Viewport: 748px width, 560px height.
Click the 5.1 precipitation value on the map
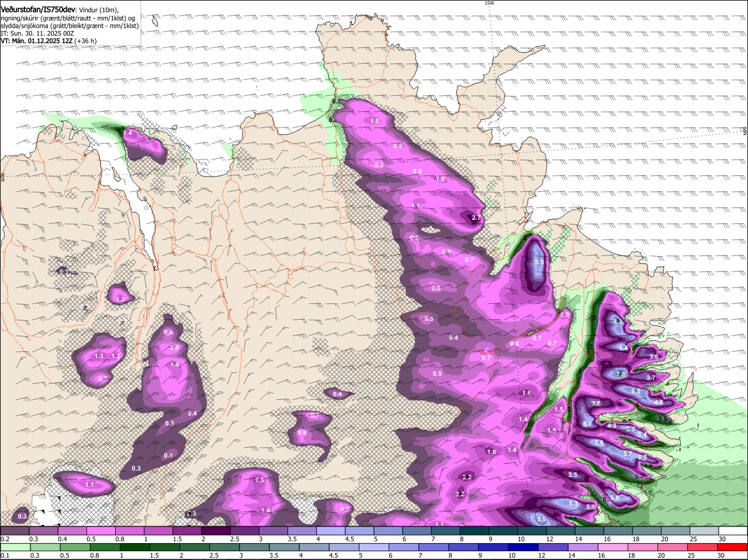pyautogui.click(x=588, y=424)
